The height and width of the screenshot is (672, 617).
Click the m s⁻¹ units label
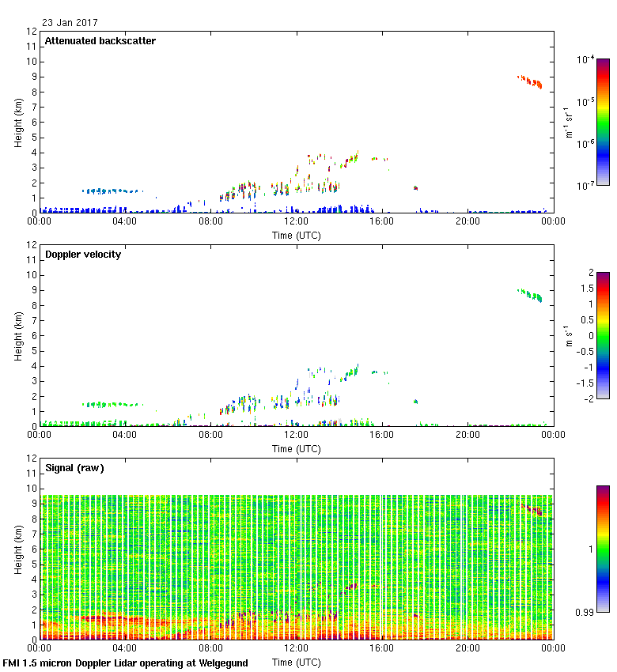(x=568, y=335)
